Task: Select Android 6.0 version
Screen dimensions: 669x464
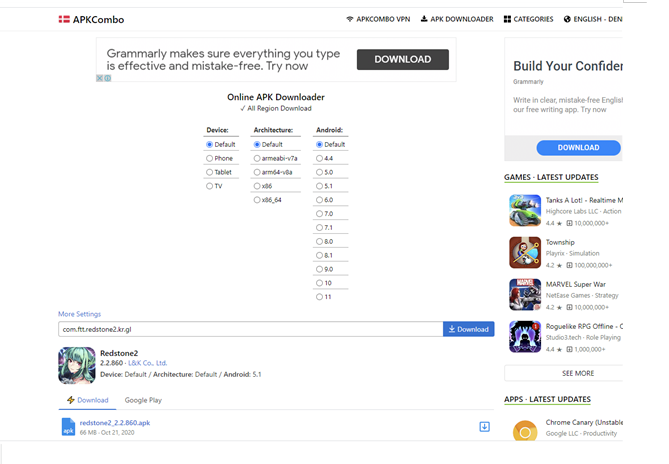Action: pos(319,200)
